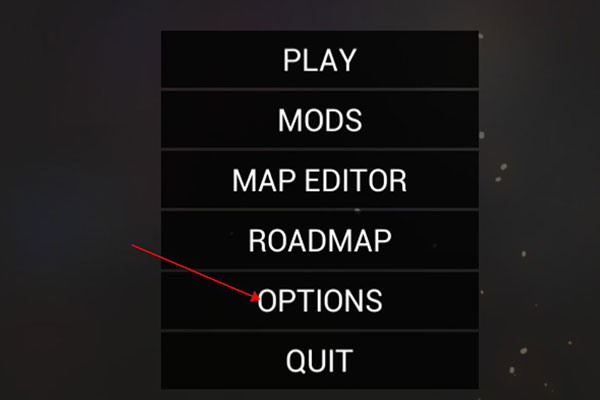Open mod management with MODS

[320, 119]
